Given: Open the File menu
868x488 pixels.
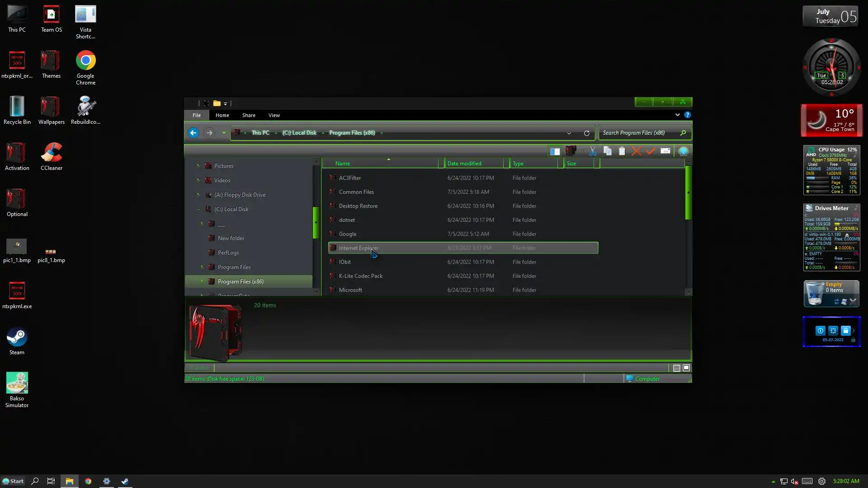Looking at the screenshot, I should (x=196, y=115).
